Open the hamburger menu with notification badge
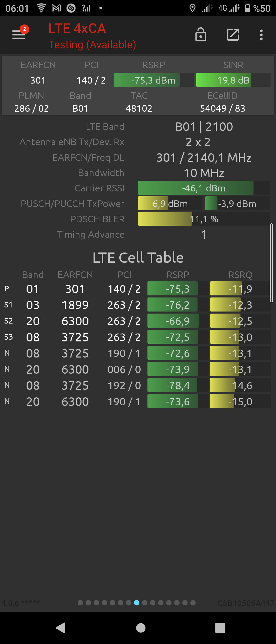Screen dimensions: 276x644 [19, 33]
